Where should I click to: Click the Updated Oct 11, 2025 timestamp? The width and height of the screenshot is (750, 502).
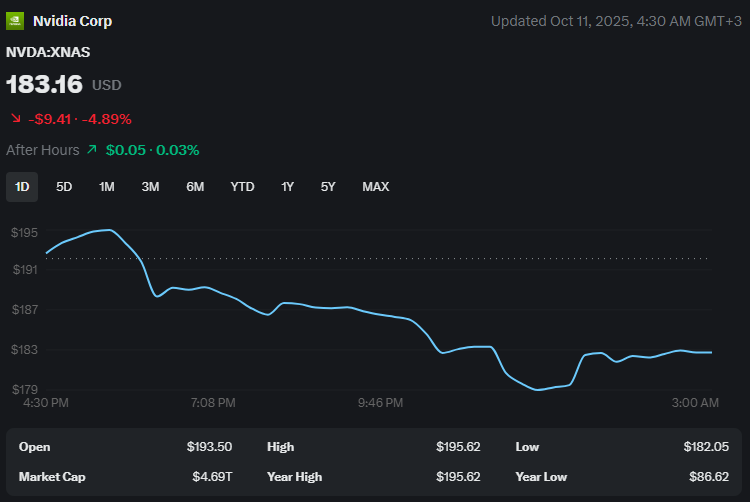pyautogui.click(x=616, y=21)
